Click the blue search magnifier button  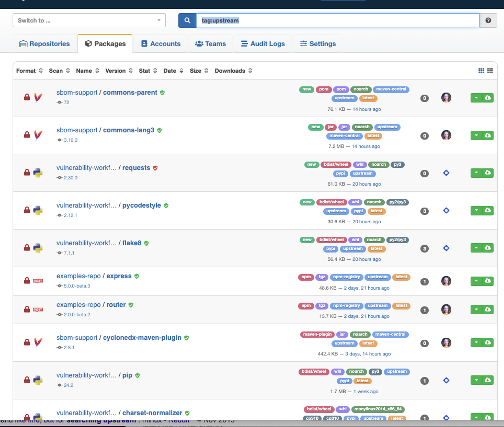(x=187, y=20)
